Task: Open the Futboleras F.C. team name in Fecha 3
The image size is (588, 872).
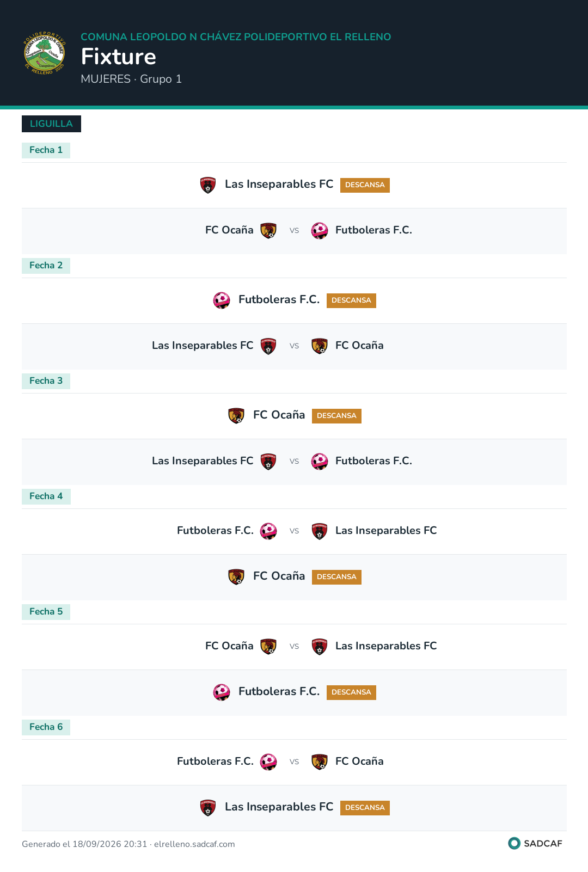Action: tap(373, 461)
